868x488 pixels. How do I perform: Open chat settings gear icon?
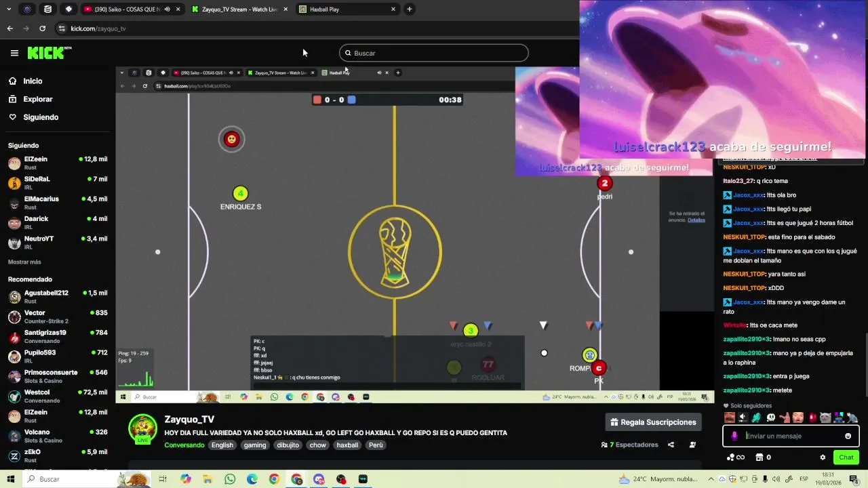[x=823, y=457]
